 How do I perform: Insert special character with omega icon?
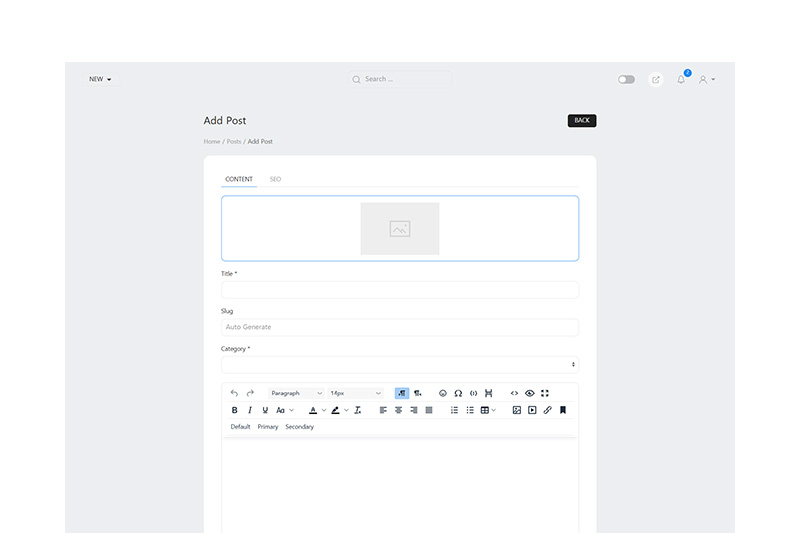coord(458,393)
